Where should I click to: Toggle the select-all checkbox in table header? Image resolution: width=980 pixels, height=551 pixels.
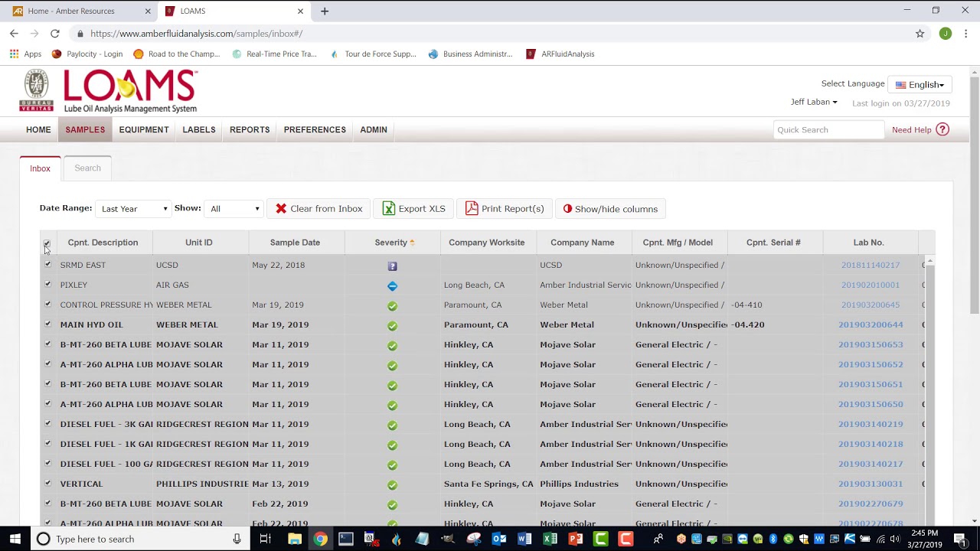click(47, 244)
